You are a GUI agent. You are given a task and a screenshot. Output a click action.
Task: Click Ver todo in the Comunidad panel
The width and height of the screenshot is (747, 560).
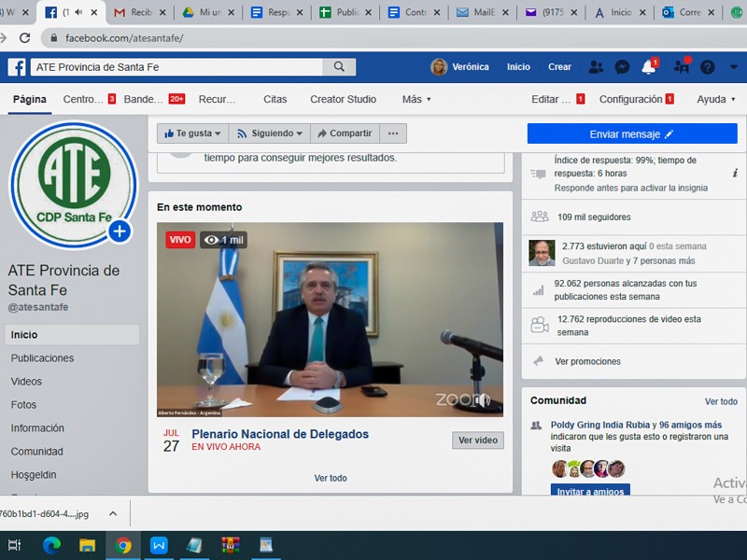721,401
